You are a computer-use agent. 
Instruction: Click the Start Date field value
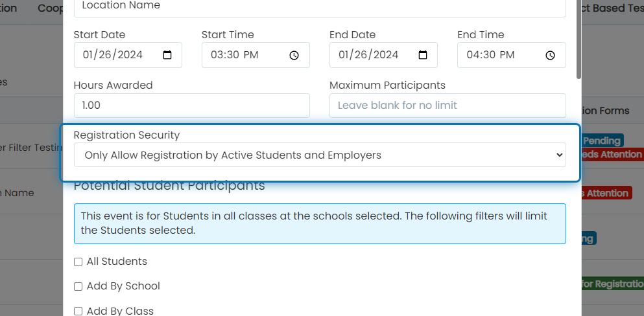click(113, 55)
